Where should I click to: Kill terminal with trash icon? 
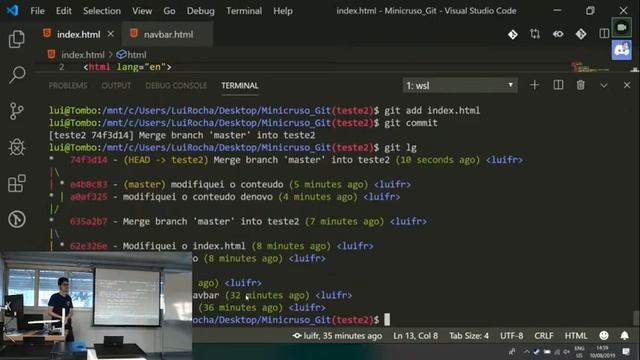coord(580,85)
